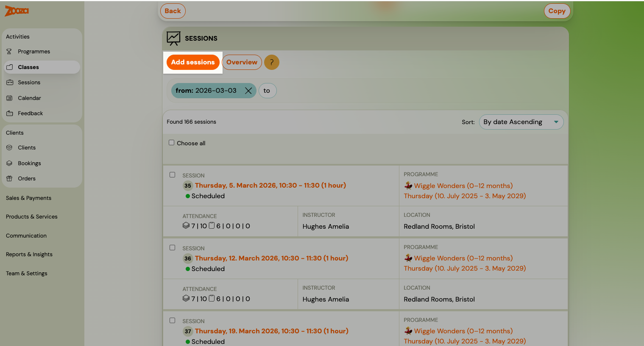Click the Overview button
This screenshot has height=346, width=644.
242,62
